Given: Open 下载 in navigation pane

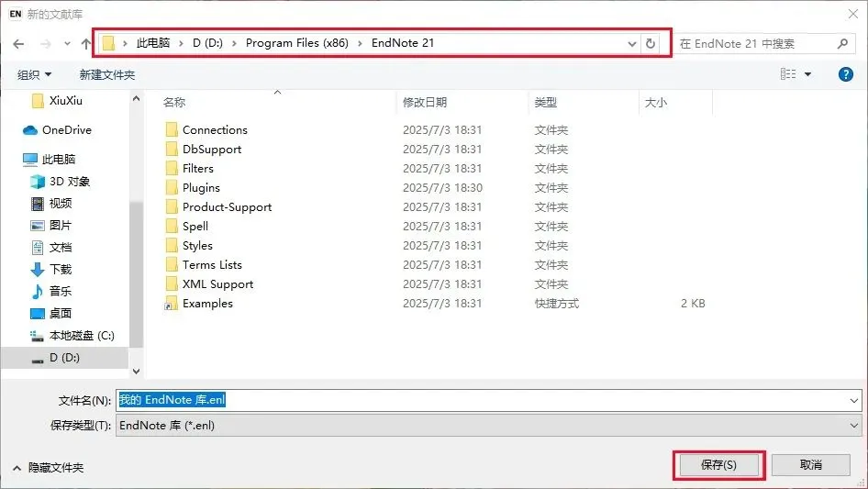Looking at the screenshot, I should (x=60, y=269).
